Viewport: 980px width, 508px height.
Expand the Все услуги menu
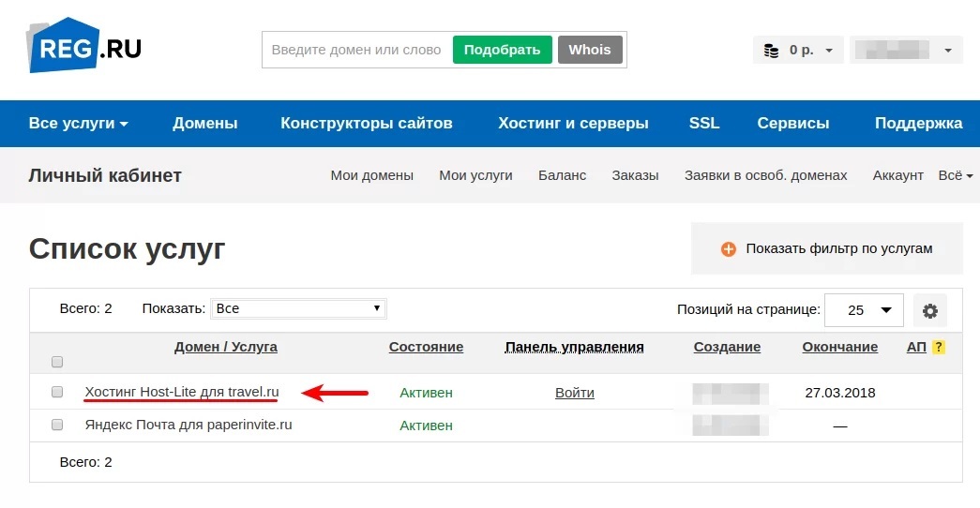[x=79, y=124]
